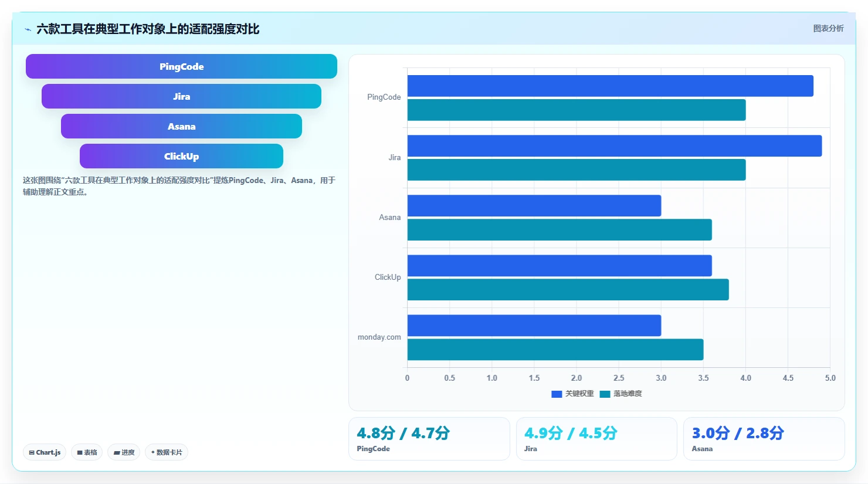The height and width of the screenshot is (484, 868).
Task: Click the title 六款工具在典型工作对象上的适配强度对比
Action: click(x=148, y=29)
